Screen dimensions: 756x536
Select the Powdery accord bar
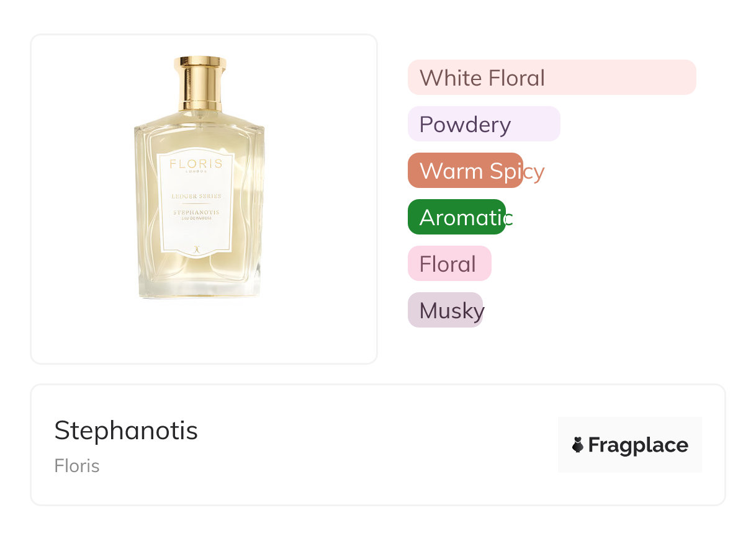pyautogui.click(x=484, y=124)
